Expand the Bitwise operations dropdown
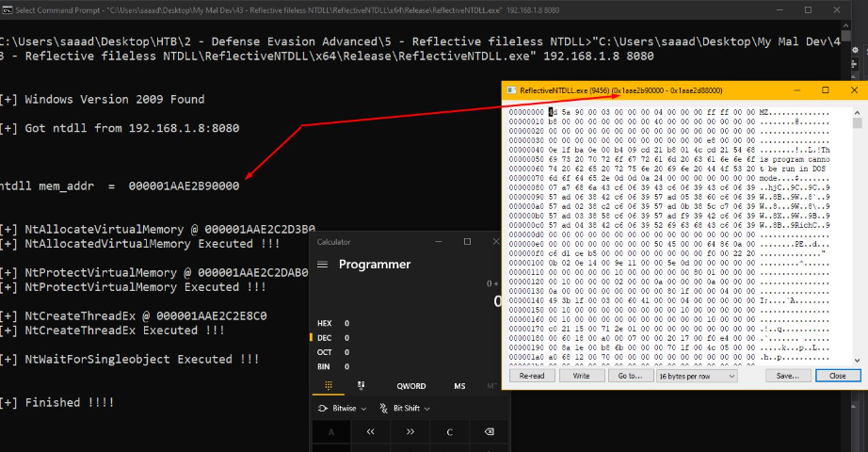 [x=342, y=409]
